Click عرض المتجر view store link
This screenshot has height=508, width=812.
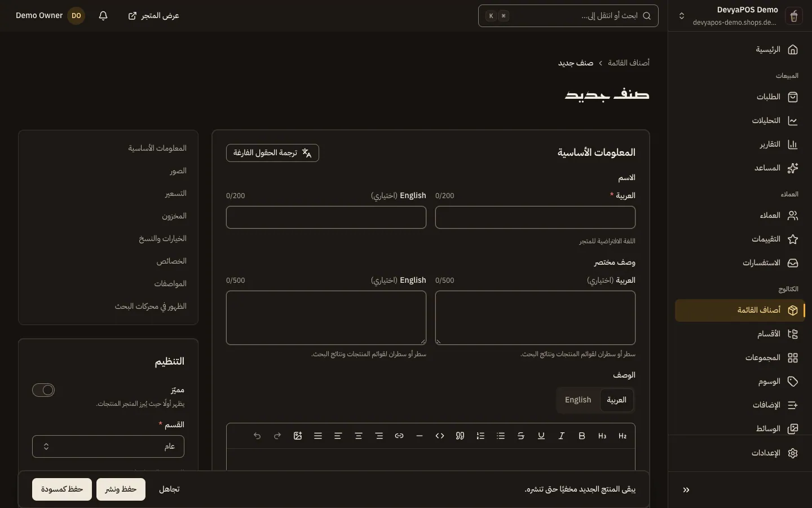tap(154, 16)
